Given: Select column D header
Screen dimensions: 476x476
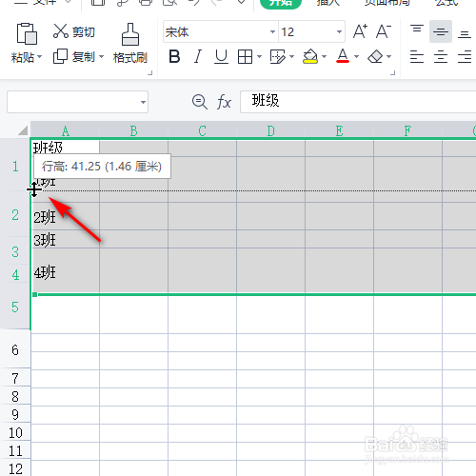Looking at the screenshot, I should pos(270,130).
